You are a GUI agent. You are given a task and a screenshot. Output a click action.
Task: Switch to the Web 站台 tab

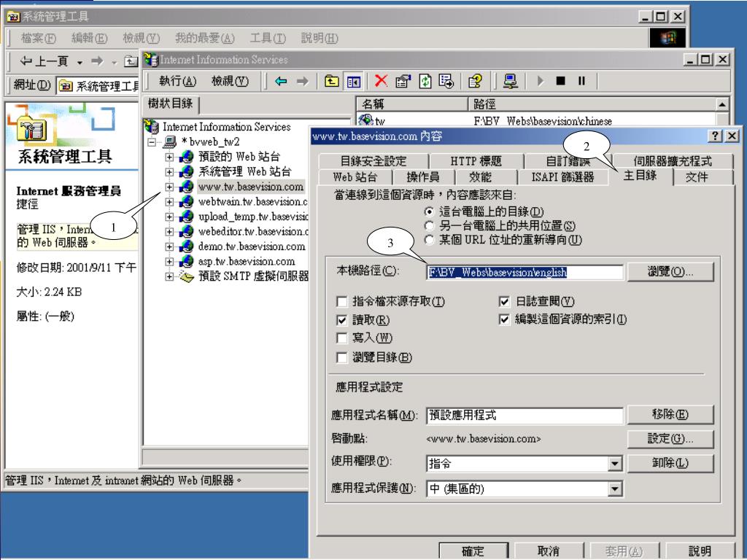tap(355, 177)
